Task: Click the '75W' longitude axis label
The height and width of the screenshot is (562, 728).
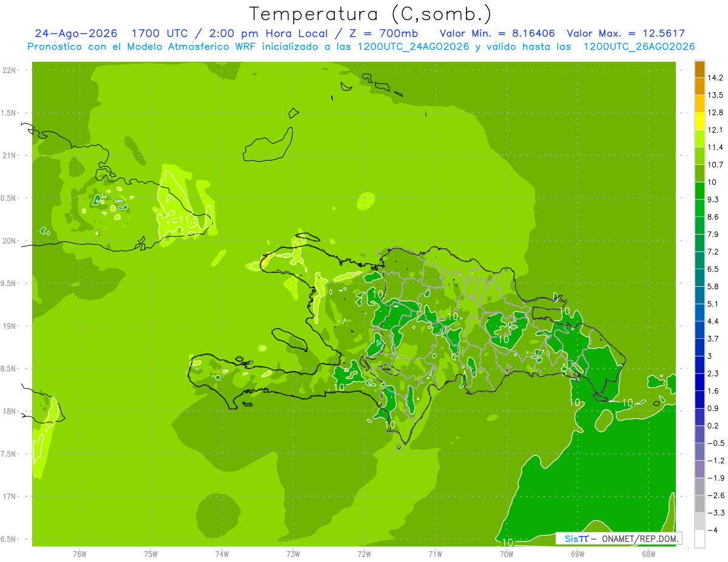Action: pyautogui.click(x=151, y=554)
